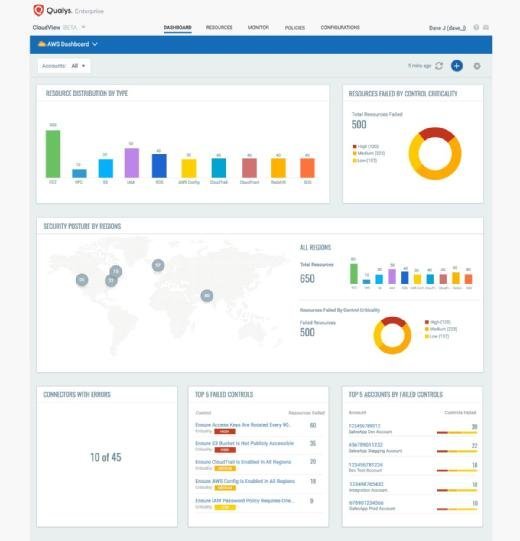Click the dark blue RDS bar in resource distribution

click(x=159, y=166)
